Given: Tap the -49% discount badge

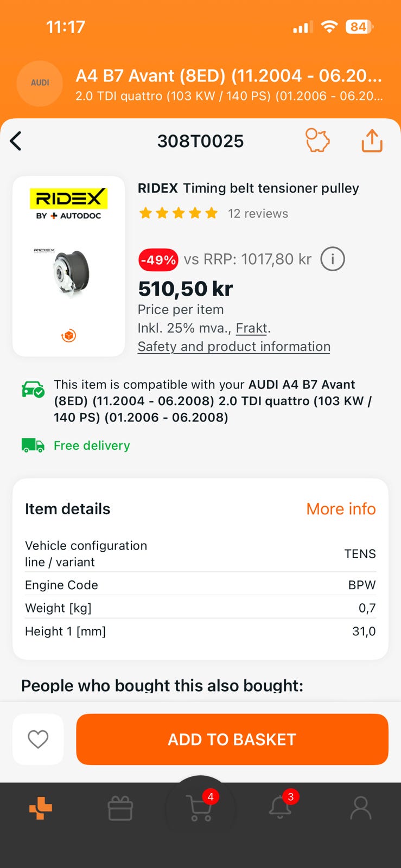Looking at the screenshot, I should 158,260.
